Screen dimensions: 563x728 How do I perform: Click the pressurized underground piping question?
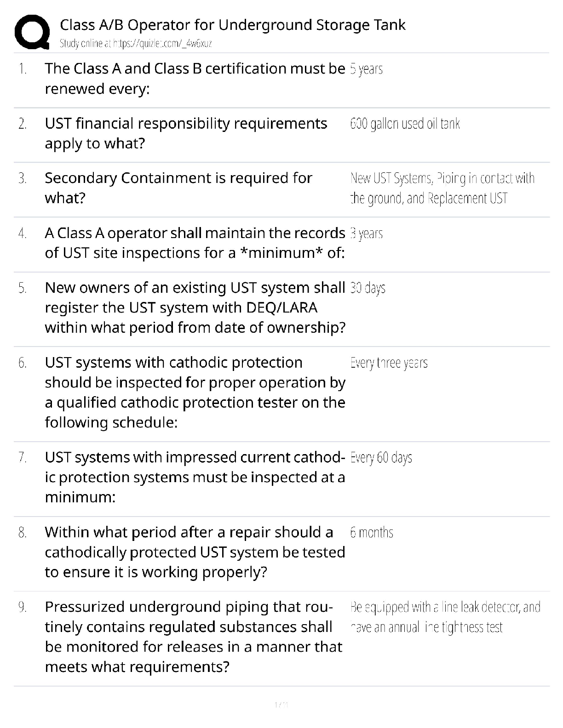193,637
